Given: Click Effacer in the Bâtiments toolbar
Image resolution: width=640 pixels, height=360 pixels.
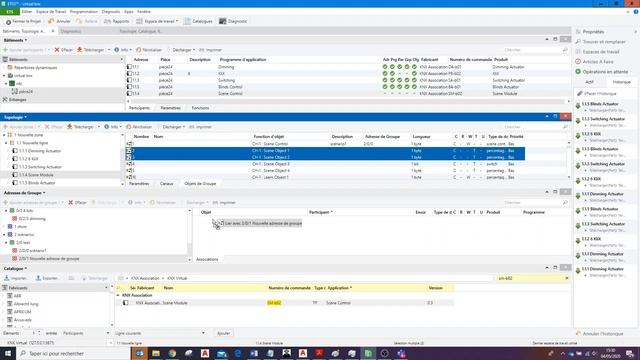Looking at the screenshot, I should (64, 50).
